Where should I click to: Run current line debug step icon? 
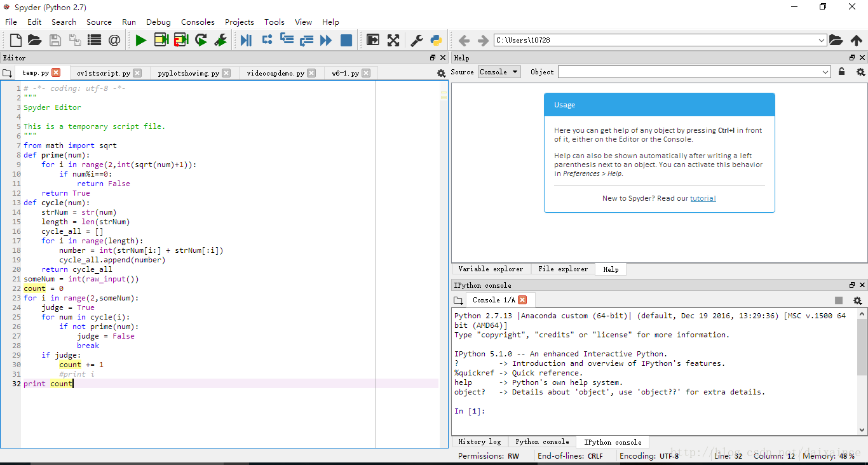(x=267, y=39)
